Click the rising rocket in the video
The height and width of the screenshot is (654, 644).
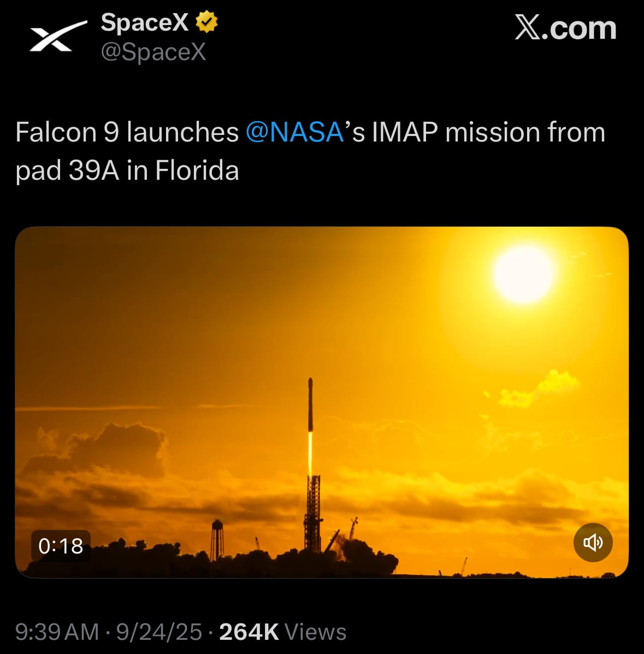pos(310,404)
